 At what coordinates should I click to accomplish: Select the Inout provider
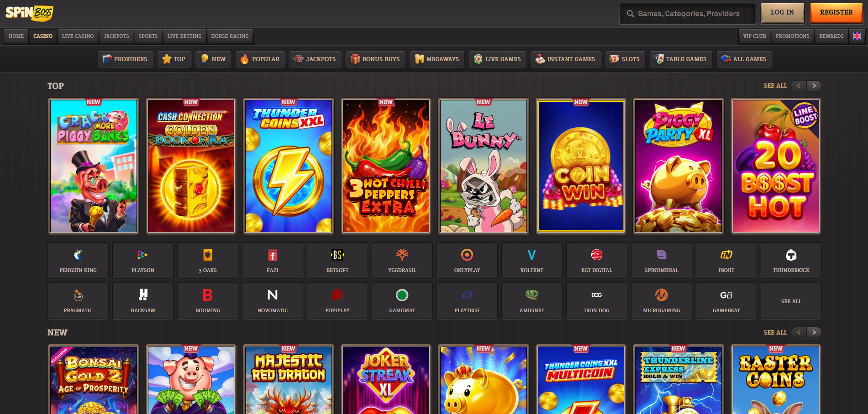tap(726, 261)
